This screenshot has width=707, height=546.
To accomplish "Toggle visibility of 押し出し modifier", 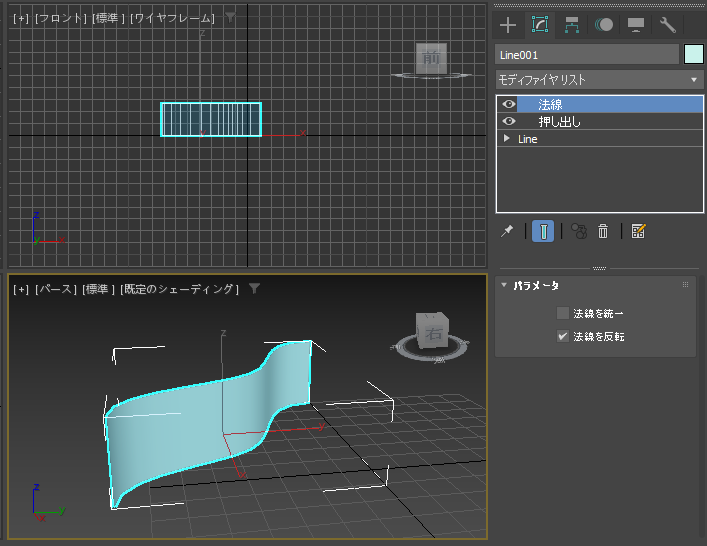I will [x=509, y=121].
